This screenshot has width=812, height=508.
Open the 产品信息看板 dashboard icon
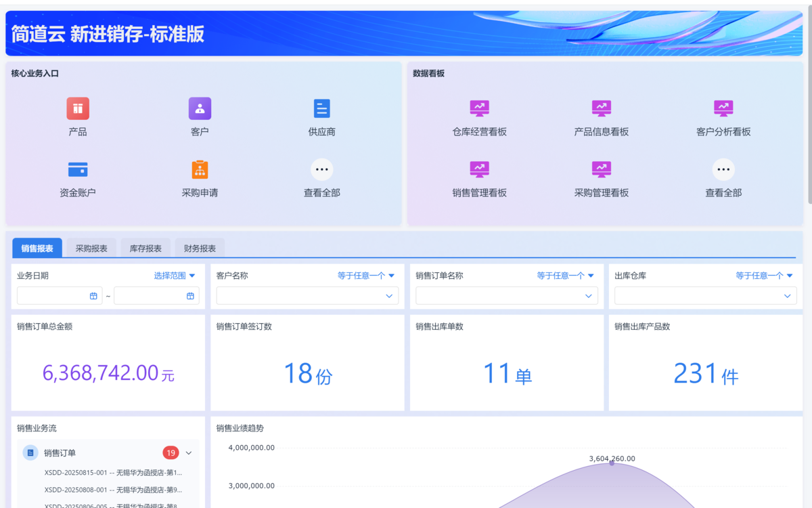tap(601, 108)
